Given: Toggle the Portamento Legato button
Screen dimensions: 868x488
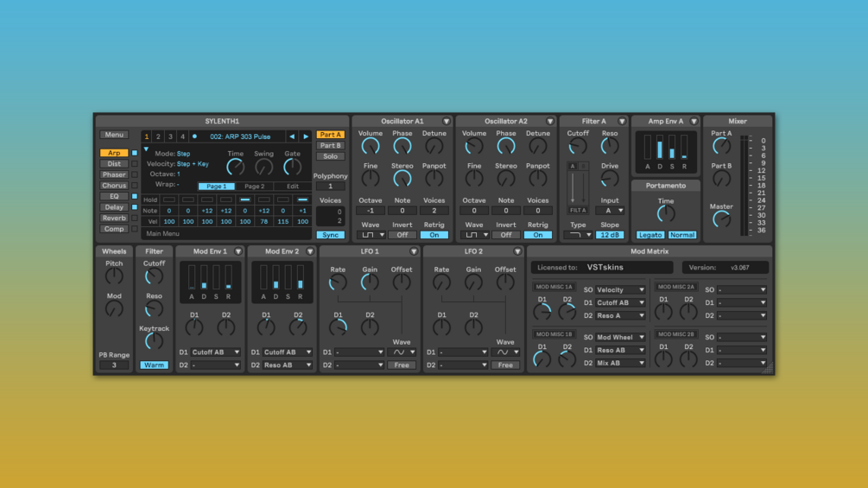Looking at the screenshot, I should pyautogui.click(x=649, y=235).
